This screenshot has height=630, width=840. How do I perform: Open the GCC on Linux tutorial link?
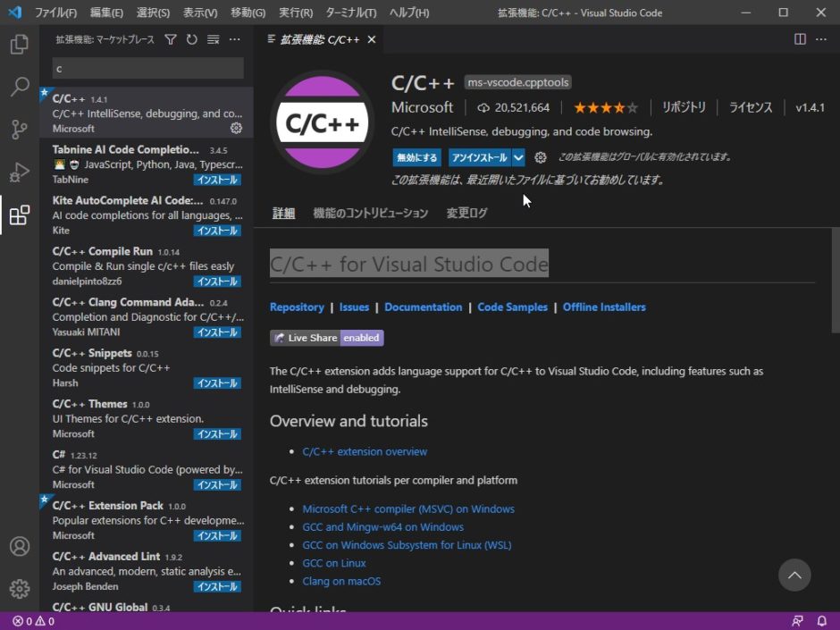333,563
